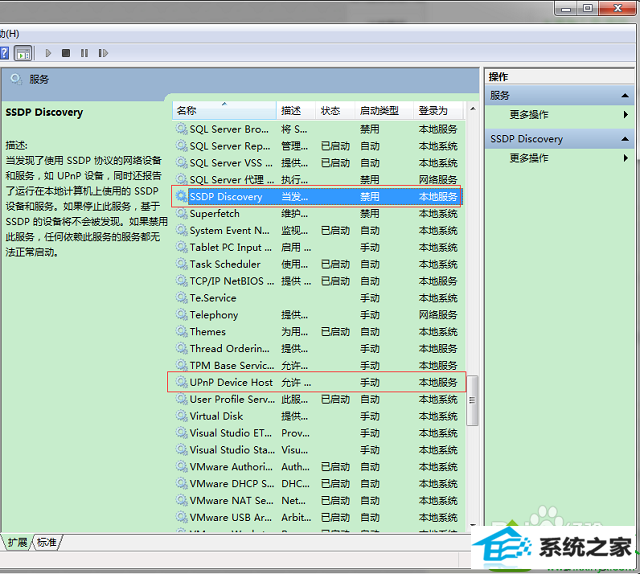640x574 pixels.
Task: Click the gear icon beside SQL Server VSS
Action: 181,163
